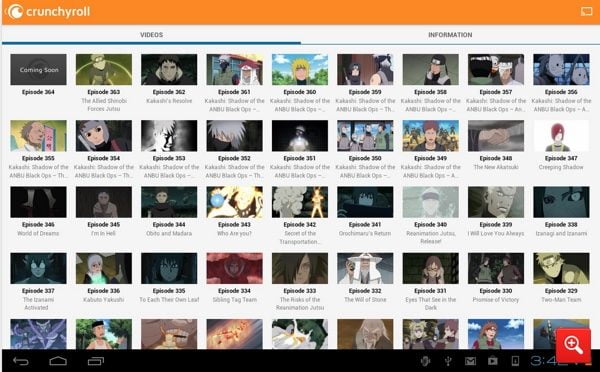Select Episode 337 thumbnail

pyautogui.click(x=38, y=268)
